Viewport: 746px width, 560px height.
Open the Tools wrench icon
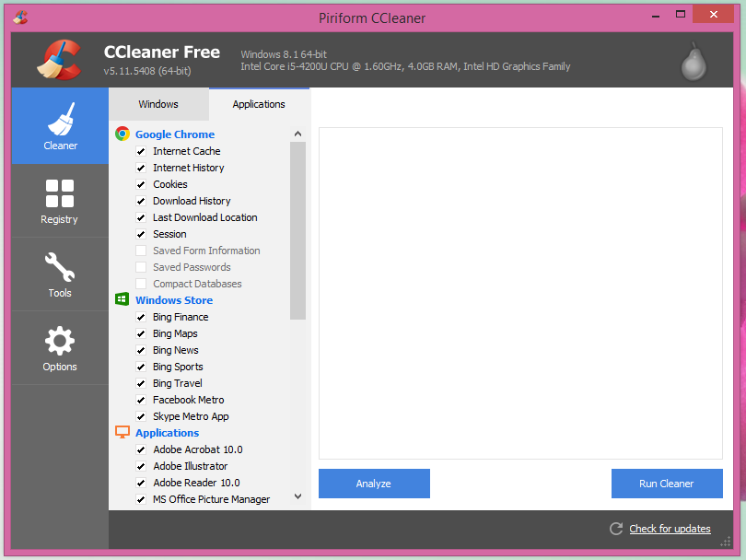pos(60,267)
